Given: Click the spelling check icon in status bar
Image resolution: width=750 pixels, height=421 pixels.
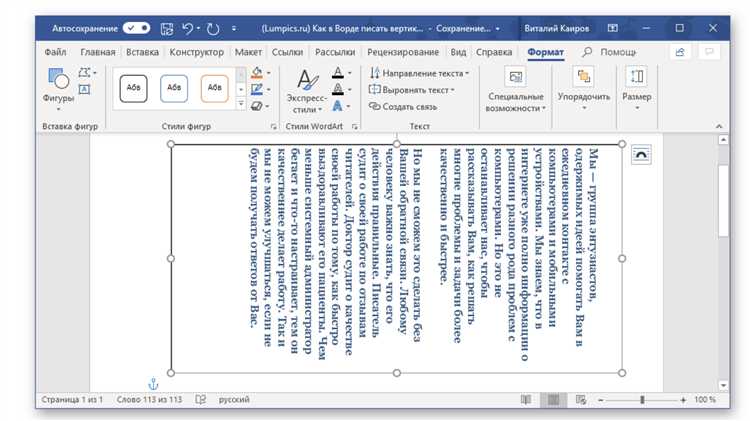Looking at the screenshot, I should (202, 399).
